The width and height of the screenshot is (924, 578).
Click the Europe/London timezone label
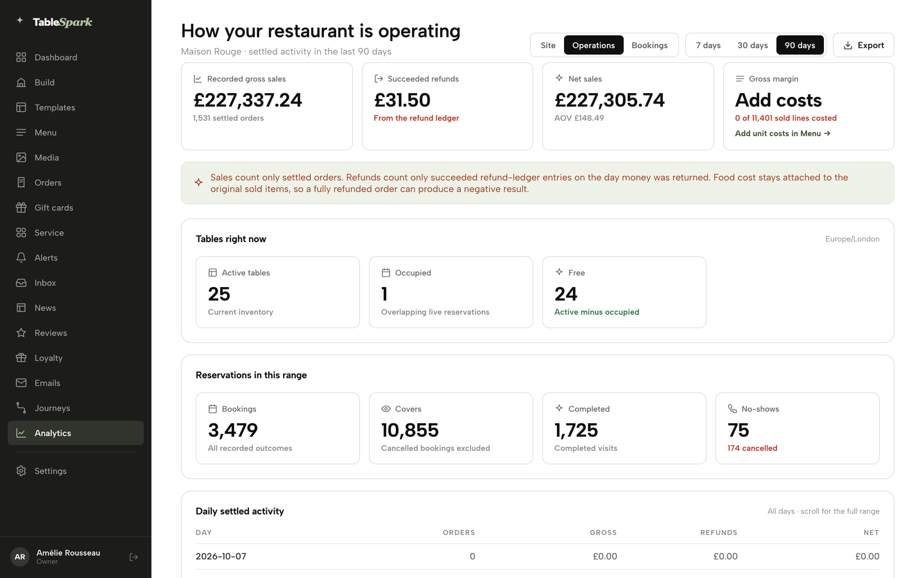pyautogui.click(x=852, y=239)
